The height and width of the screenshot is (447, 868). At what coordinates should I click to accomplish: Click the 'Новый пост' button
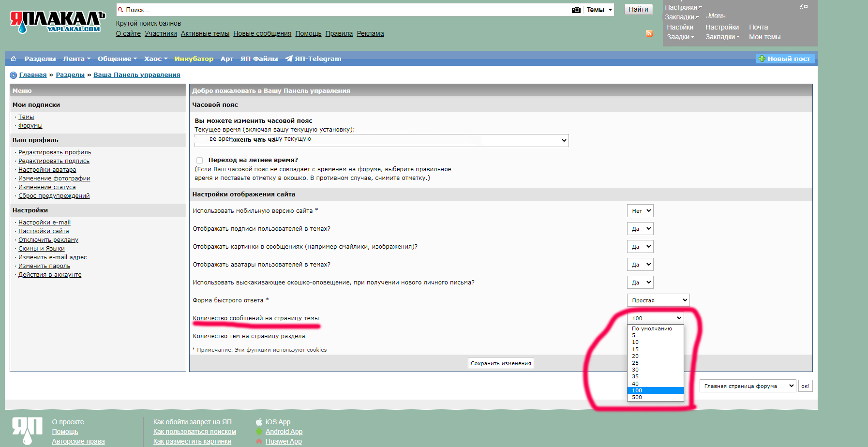click(785, 59)
